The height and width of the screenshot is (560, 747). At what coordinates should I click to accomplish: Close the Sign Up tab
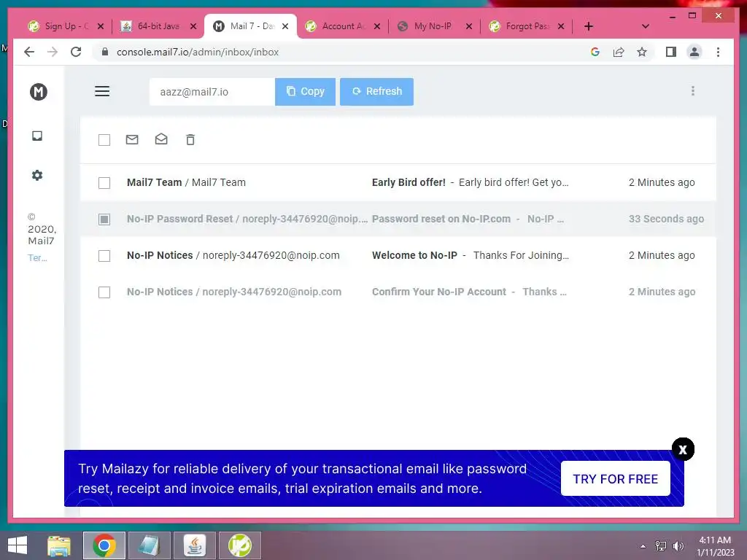point(101,26)
